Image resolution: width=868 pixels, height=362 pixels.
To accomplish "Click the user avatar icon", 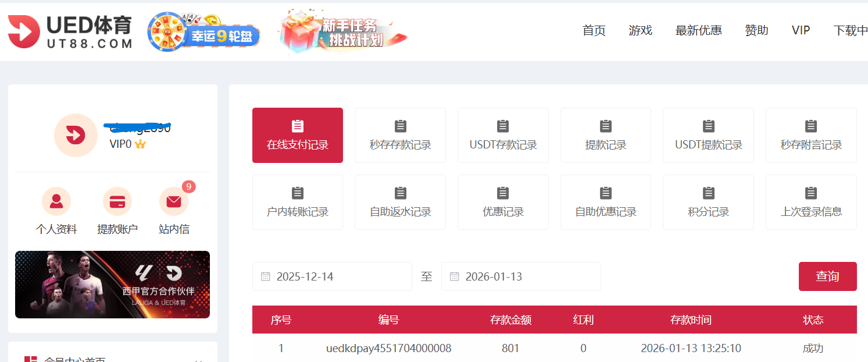I will pos(76,135).
